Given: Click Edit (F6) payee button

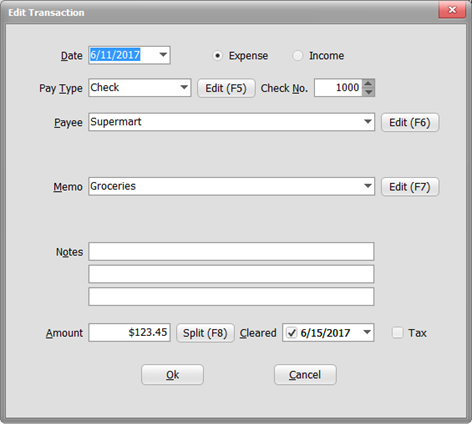Looking at the screenshot, I should 410,122.
